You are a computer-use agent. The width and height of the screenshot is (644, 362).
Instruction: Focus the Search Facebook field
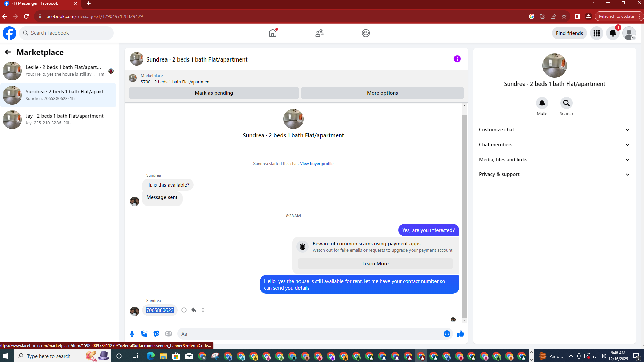pyautogui.click(x=66, y=33)
